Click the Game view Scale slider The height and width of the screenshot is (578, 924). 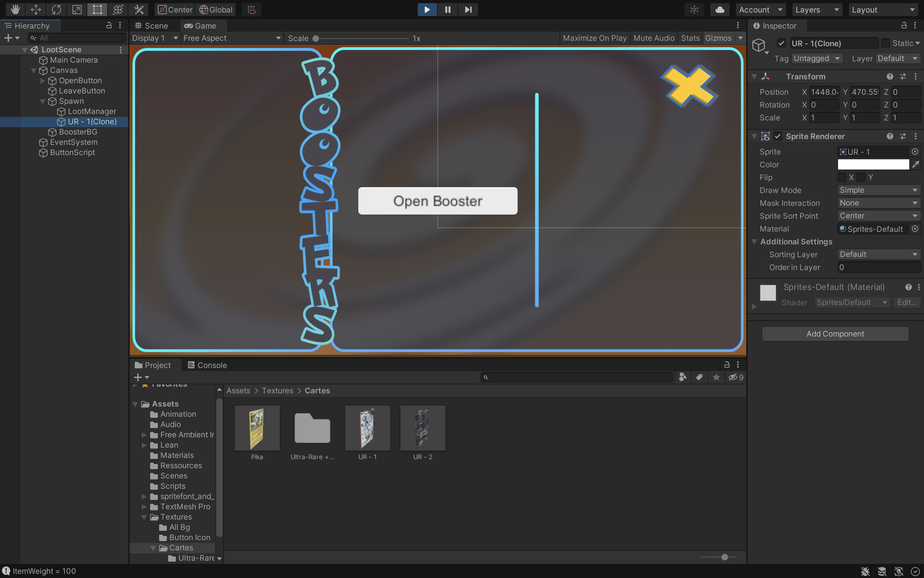(x=361, y=38)
